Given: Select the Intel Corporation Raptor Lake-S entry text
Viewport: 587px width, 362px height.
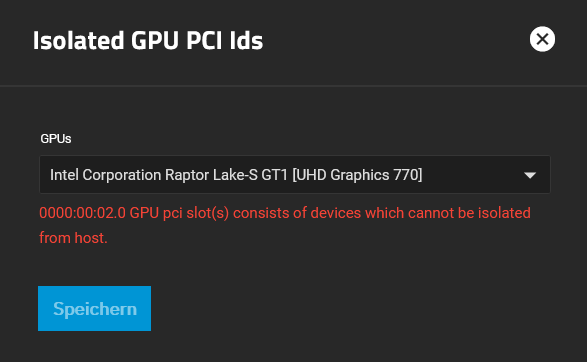Looking at the screenshot, I should point(236,175).
